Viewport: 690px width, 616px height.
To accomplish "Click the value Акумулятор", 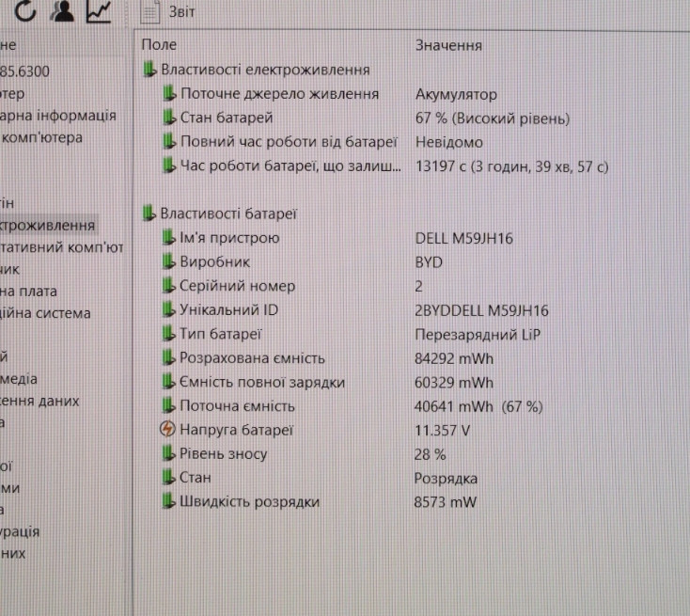I will coord(456,94).
